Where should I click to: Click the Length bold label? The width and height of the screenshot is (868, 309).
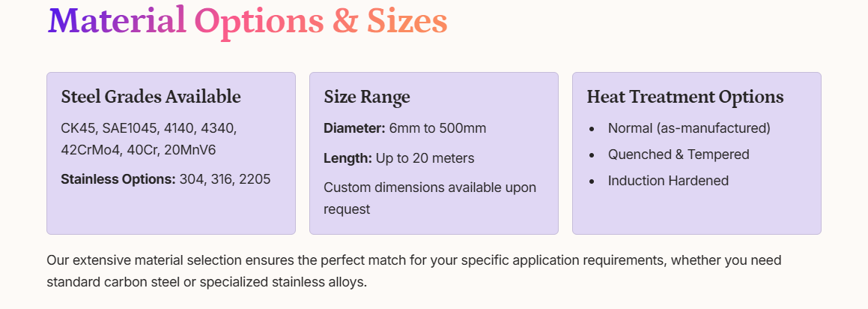tap(347, 158)
